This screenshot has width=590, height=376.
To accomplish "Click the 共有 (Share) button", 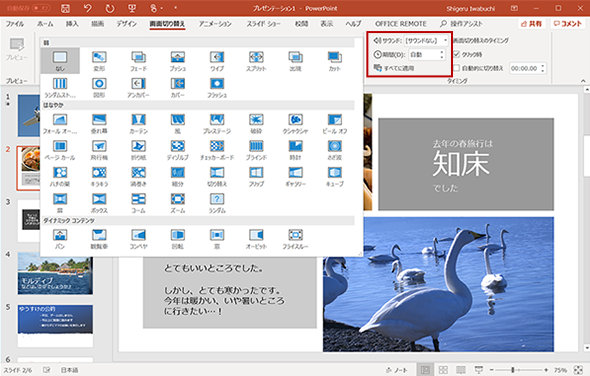I will [531, 24].
